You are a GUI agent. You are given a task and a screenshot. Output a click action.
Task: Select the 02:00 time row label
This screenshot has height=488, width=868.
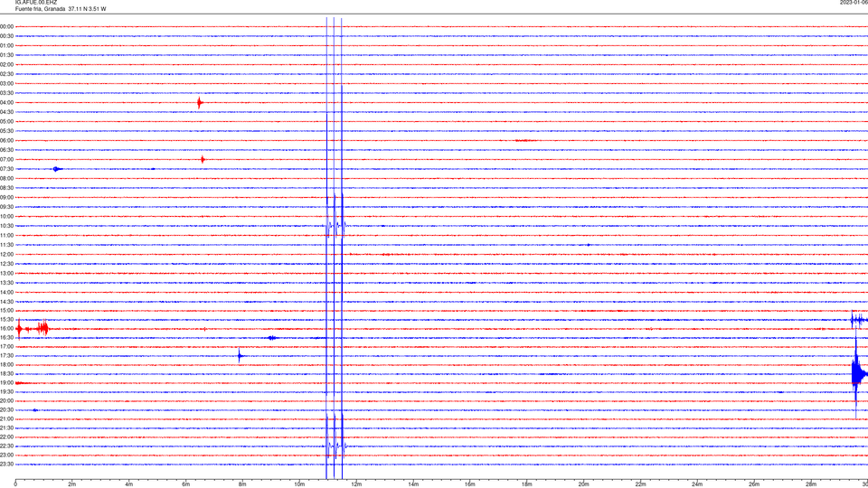pyautogui.click(x=6, y=65)
